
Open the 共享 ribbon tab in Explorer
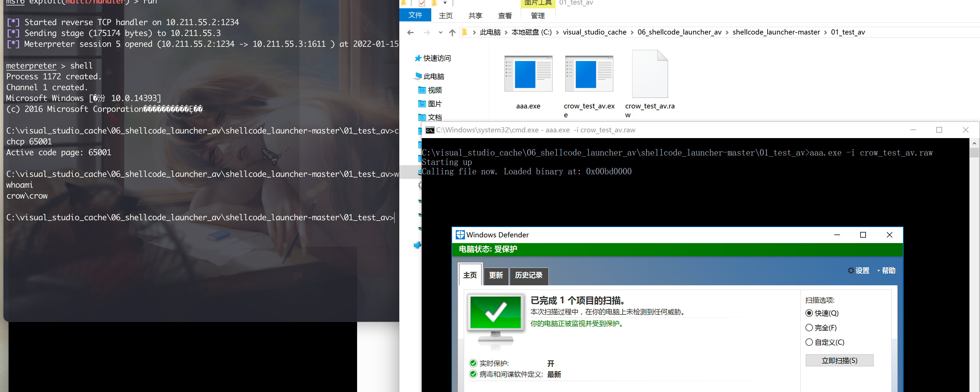475,16
